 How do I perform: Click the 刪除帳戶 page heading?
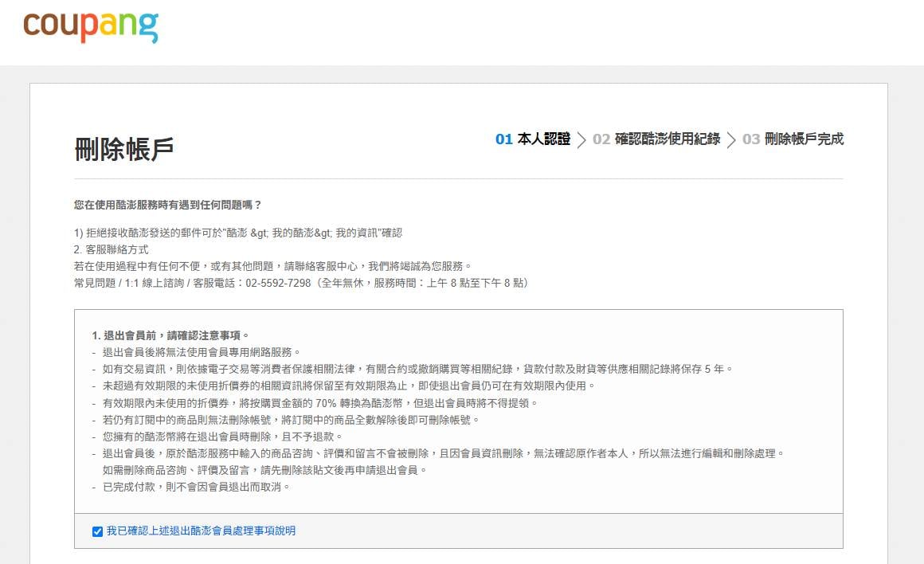tap(123, 148)
